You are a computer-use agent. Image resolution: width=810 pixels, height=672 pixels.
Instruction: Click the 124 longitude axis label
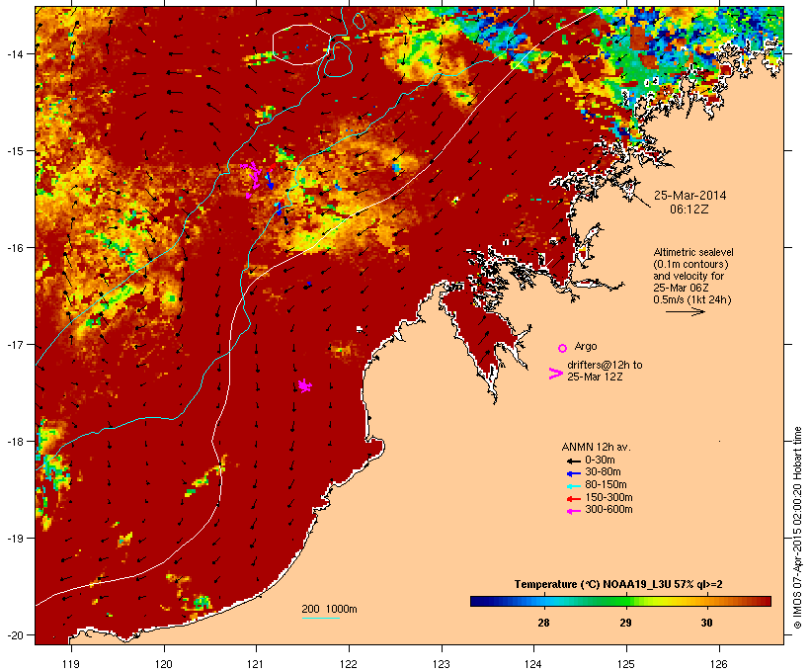coord(533,664)
